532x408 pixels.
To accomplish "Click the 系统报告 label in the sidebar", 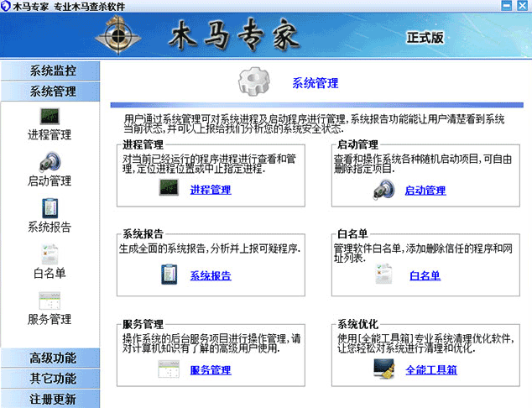I will pyautogui.click(x=50, y=227).
